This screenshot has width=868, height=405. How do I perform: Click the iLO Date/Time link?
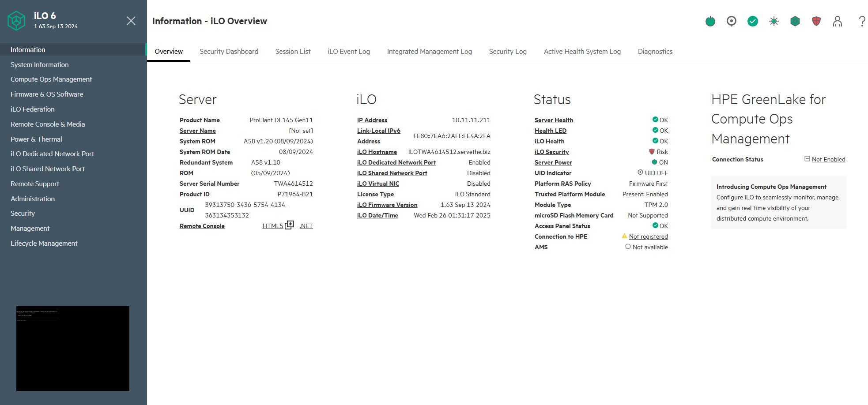[377, 215]
